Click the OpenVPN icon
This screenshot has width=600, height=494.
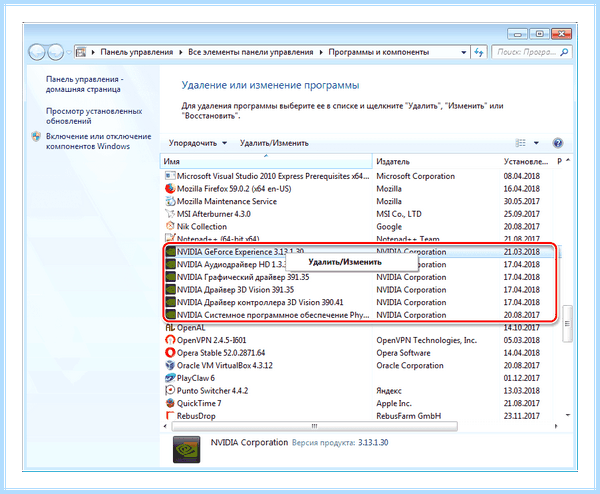(170, 340)
